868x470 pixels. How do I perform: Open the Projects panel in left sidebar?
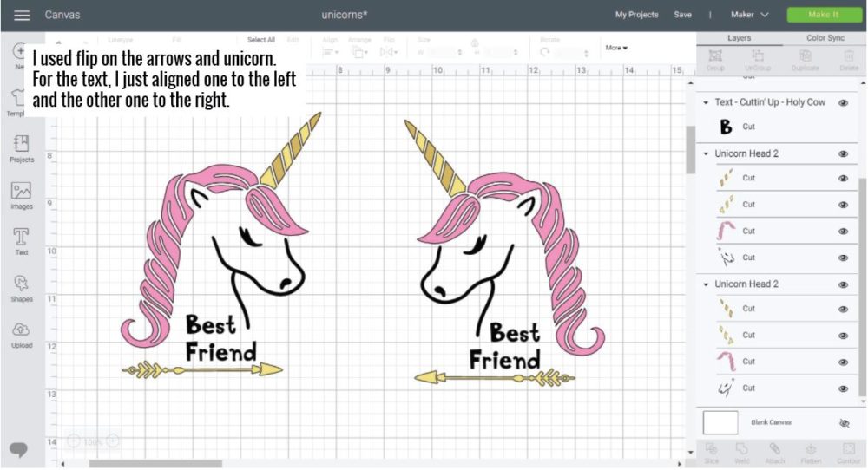(22, 147)
